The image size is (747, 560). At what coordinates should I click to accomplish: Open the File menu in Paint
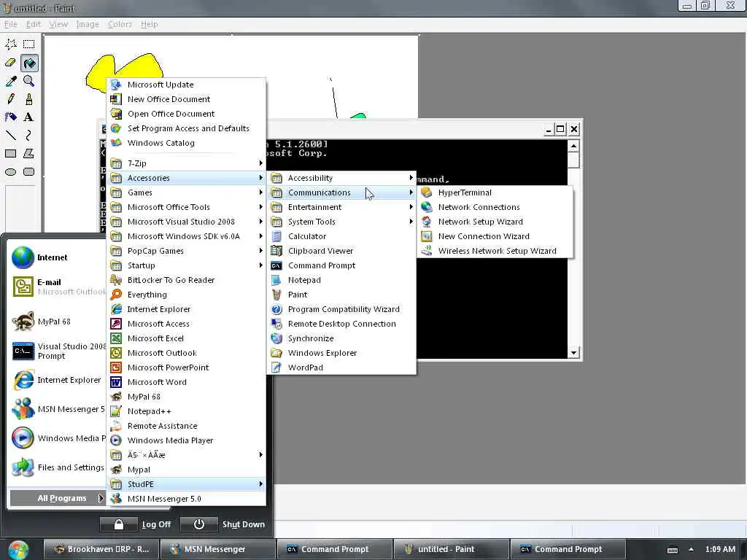(x=10, y=24)
